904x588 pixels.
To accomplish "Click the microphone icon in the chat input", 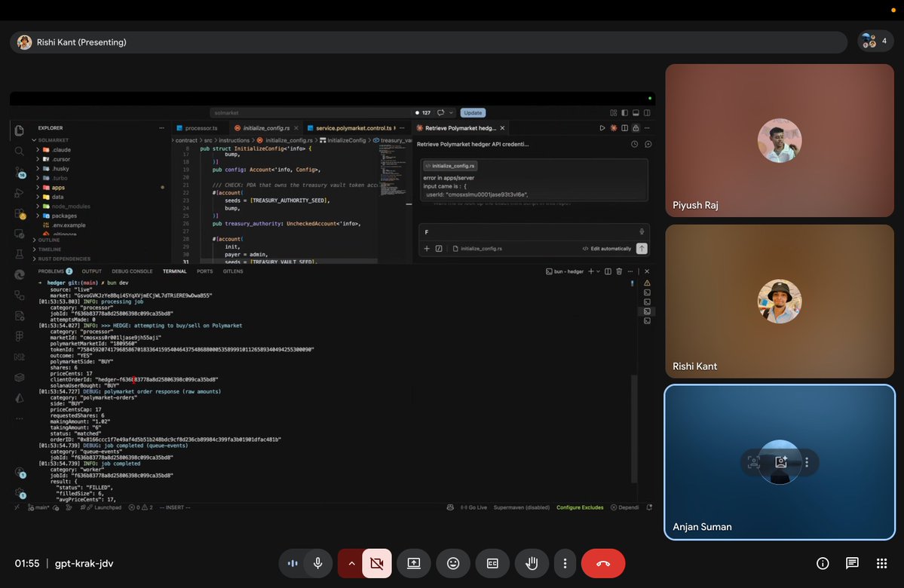I will pyautogui.click(x=642, y=231).
